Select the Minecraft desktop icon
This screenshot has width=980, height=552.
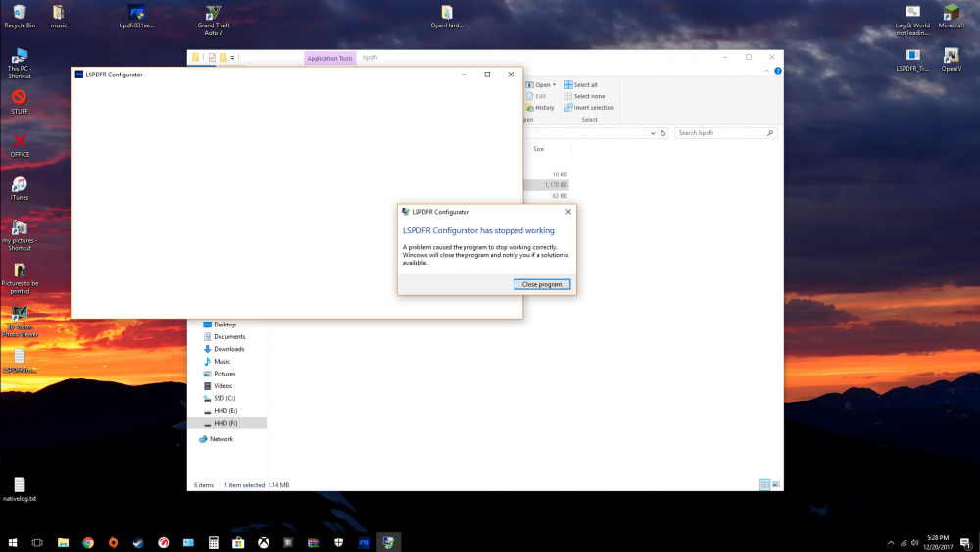coord(952,17)
